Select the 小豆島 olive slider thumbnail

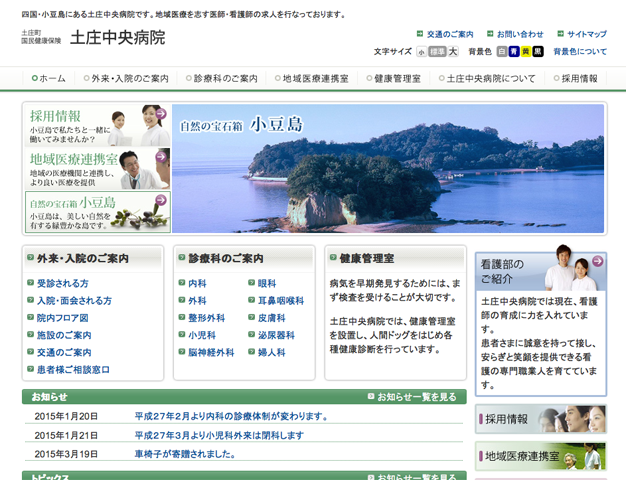(98, 212)
